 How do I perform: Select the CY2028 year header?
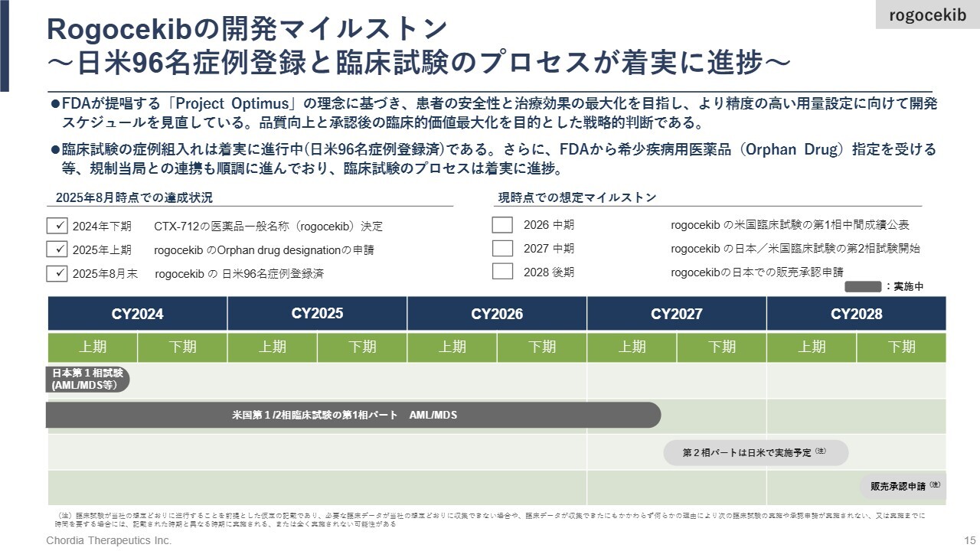[856, 314]
